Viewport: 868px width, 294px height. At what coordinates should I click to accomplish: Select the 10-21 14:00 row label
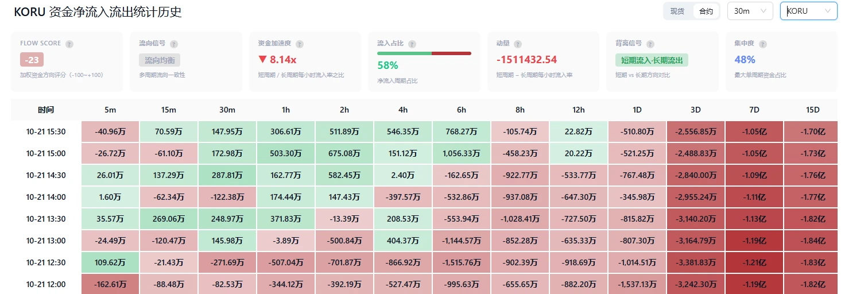[46, 197]
